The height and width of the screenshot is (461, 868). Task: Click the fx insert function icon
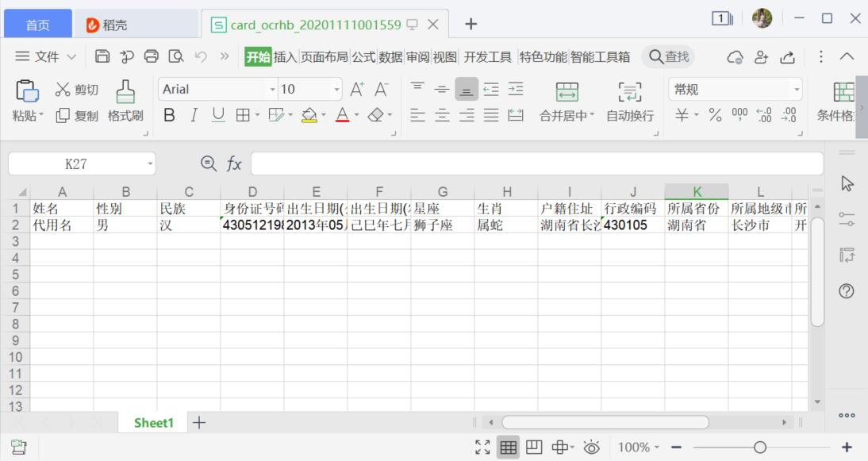tap(233, 163)
